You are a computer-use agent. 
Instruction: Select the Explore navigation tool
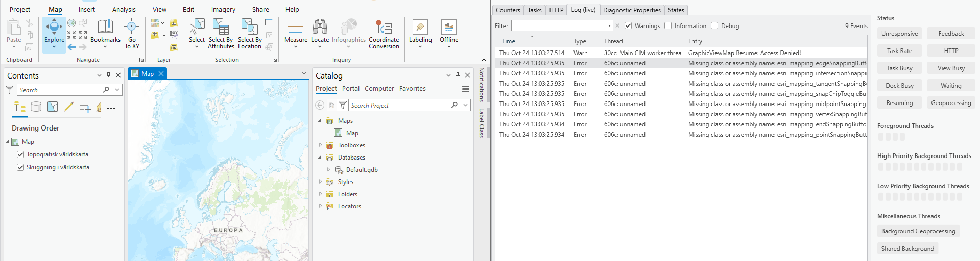coord(54,29)
